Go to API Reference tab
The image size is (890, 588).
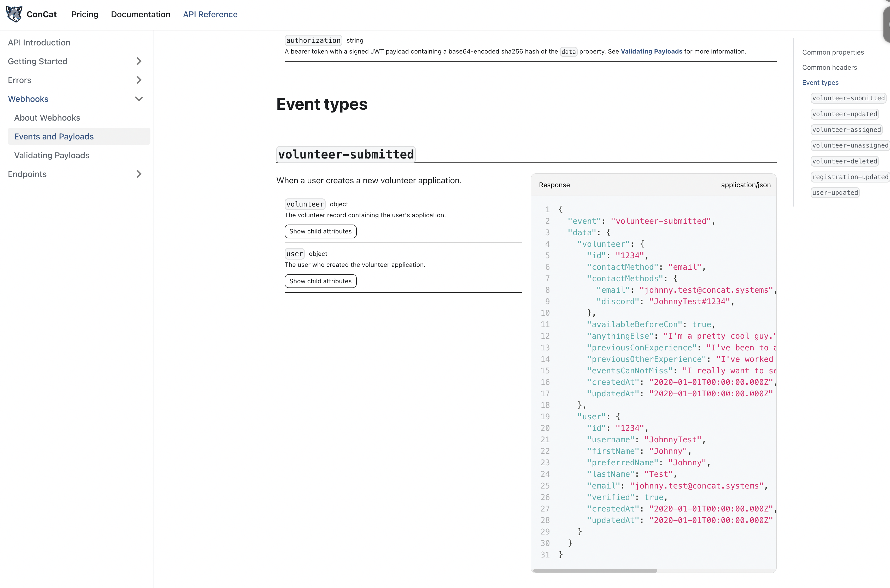pos(210,14)
